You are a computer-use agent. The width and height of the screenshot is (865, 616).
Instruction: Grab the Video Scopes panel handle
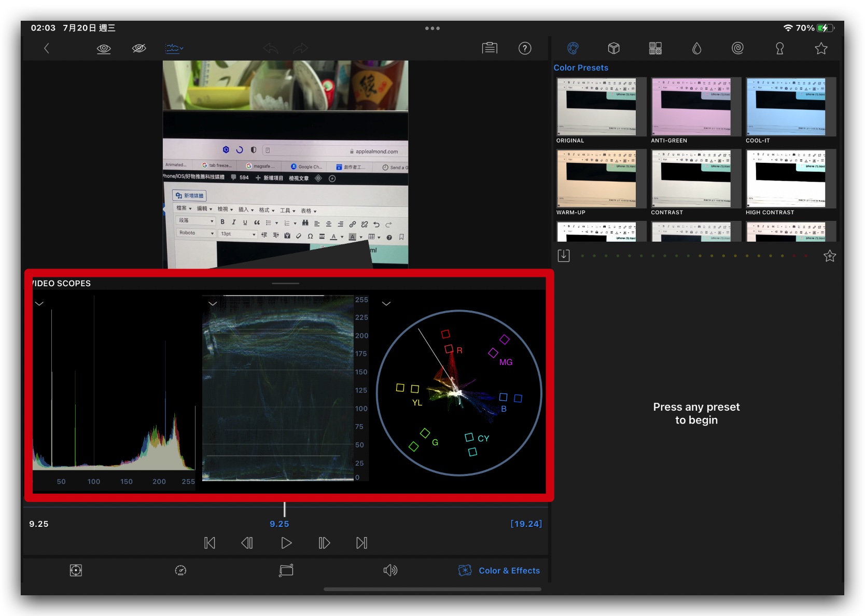click(x=285, y=284)
